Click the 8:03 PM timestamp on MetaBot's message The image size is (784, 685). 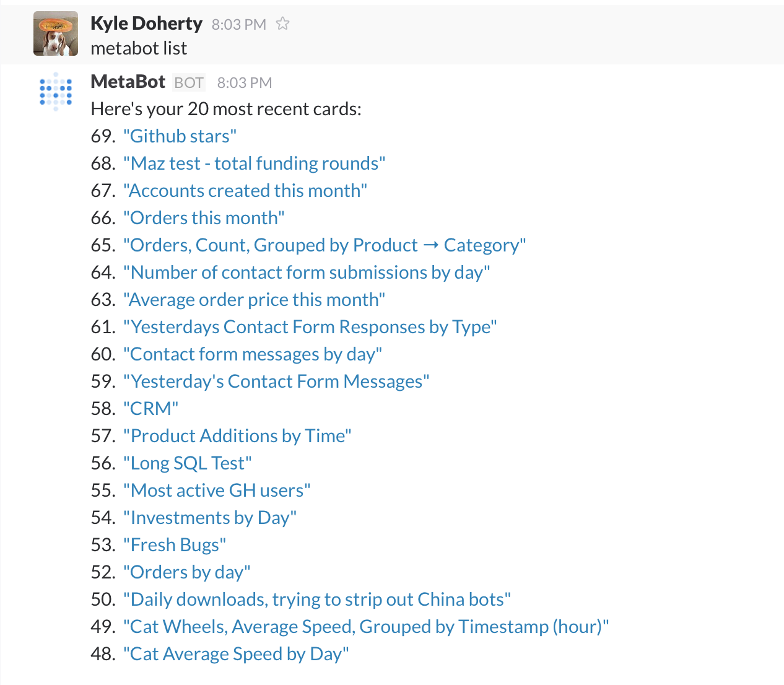244,82
